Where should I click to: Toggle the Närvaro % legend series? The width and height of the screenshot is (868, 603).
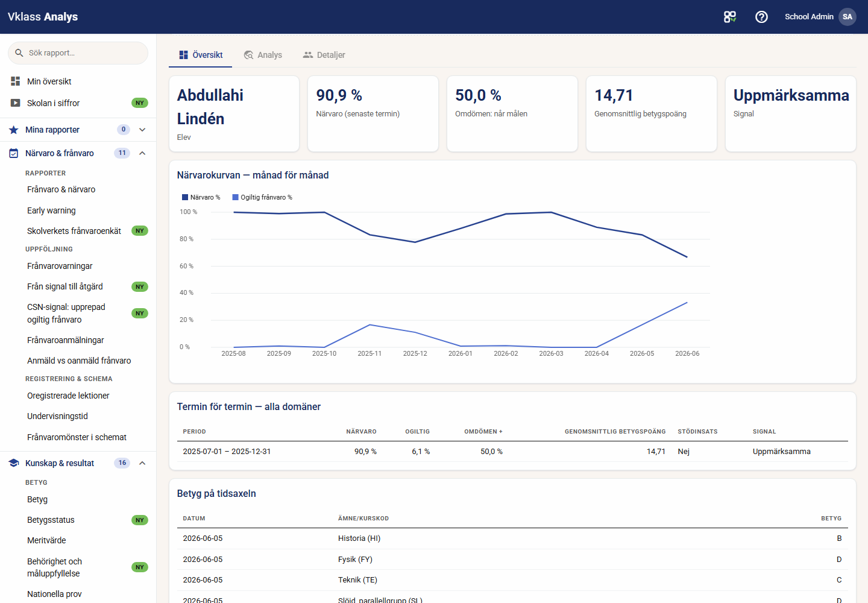(x=201, y=197)
